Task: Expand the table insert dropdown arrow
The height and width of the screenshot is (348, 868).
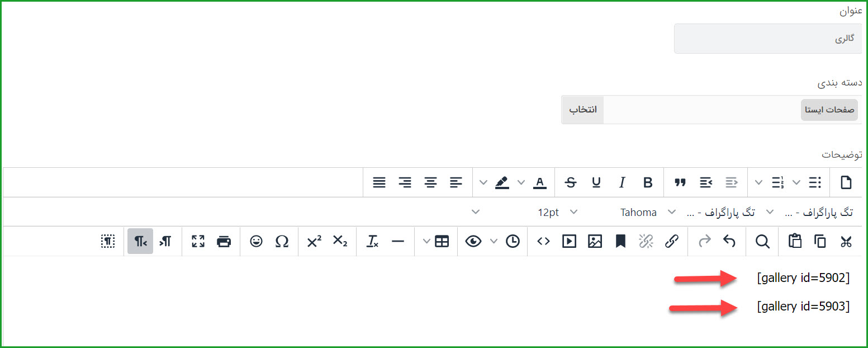Action: 427,241
